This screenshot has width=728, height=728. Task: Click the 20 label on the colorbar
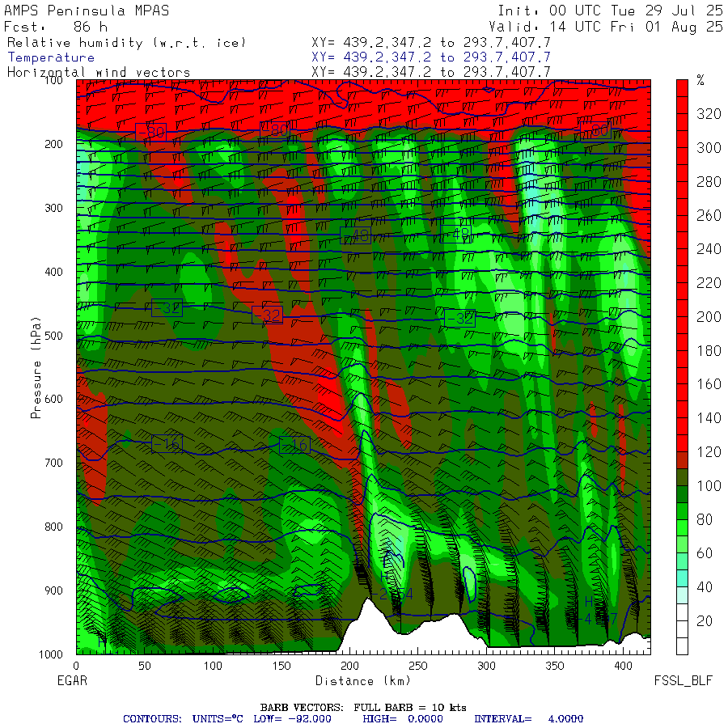coord(705,620)
